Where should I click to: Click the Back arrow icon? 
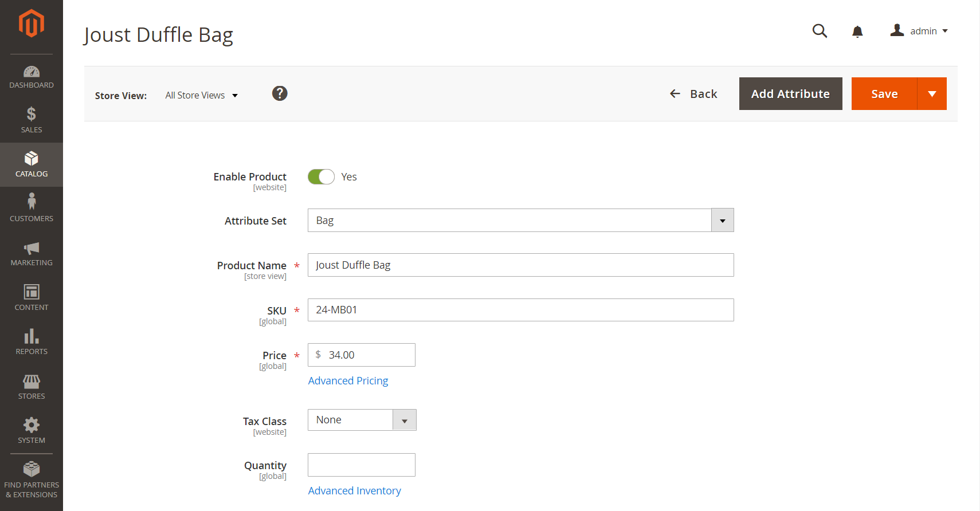(675, 93)
